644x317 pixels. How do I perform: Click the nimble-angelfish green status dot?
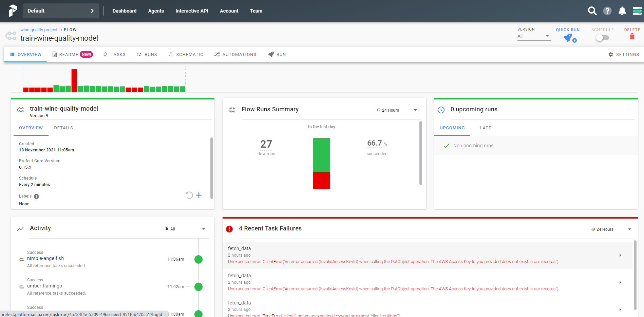(x=198, y=259)
